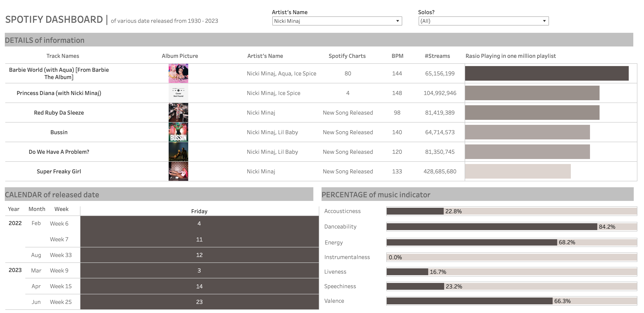Click the 2023 year label in calendar

pyautogui.click(x=15, y=270)
